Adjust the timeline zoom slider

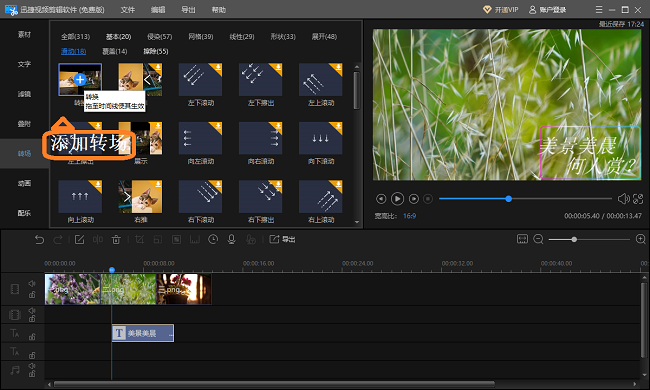589,239
